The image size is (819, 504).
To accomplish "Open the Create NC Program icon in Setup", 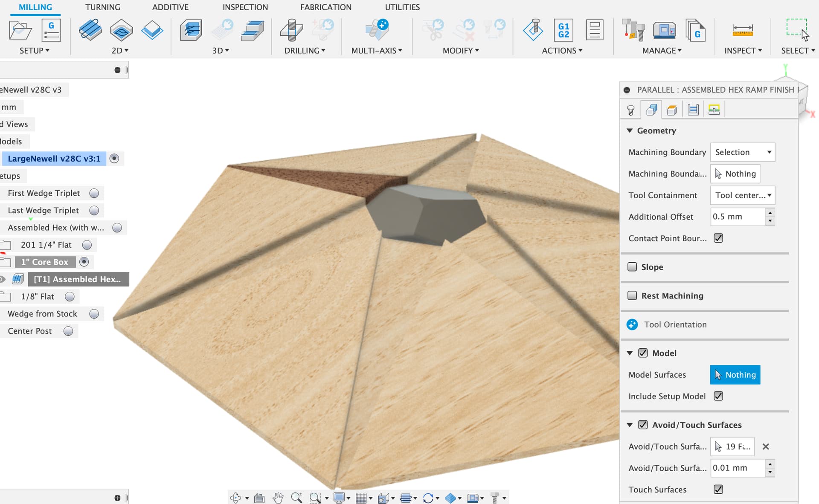I will pyautogui.click(x=51, y=30).
